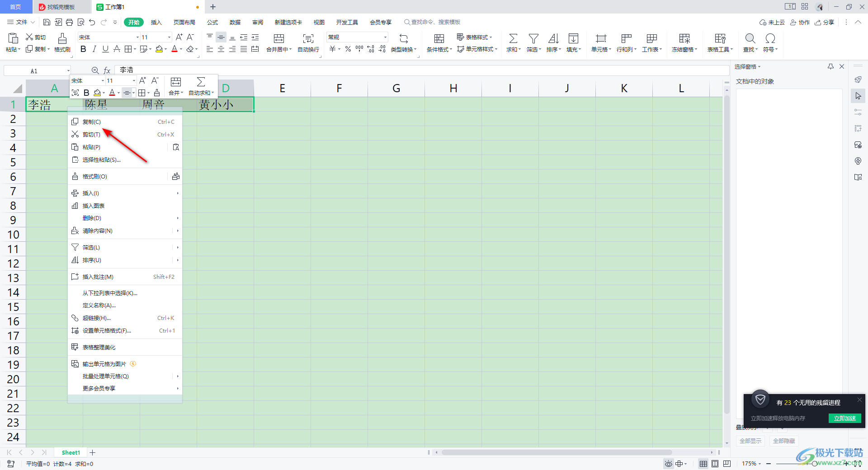Click the percent style icon

pos(348,49)
